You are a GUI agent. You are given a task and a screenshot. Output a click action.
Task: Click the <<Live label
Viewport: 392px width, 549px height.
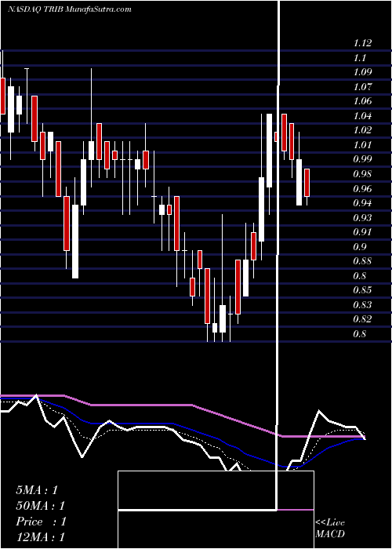pyautogui.click(x=330, y=523)
